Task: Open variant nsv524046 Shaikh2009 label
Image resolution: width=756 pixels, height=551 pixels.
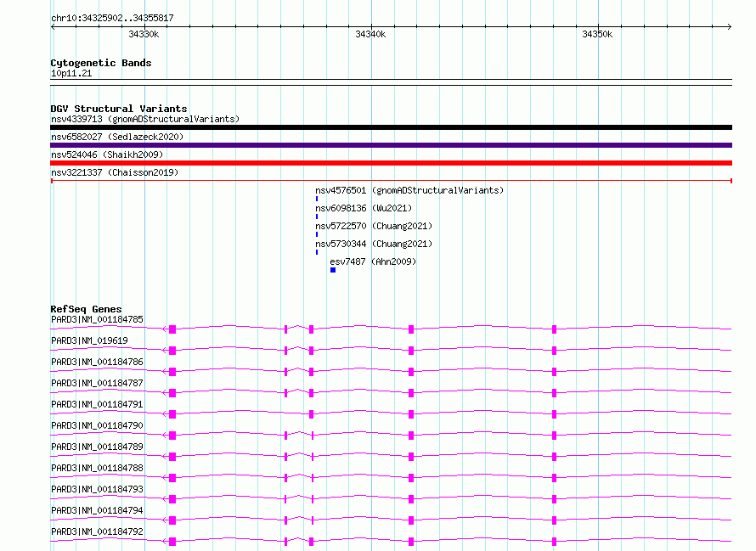Action: tap(107, 155)
